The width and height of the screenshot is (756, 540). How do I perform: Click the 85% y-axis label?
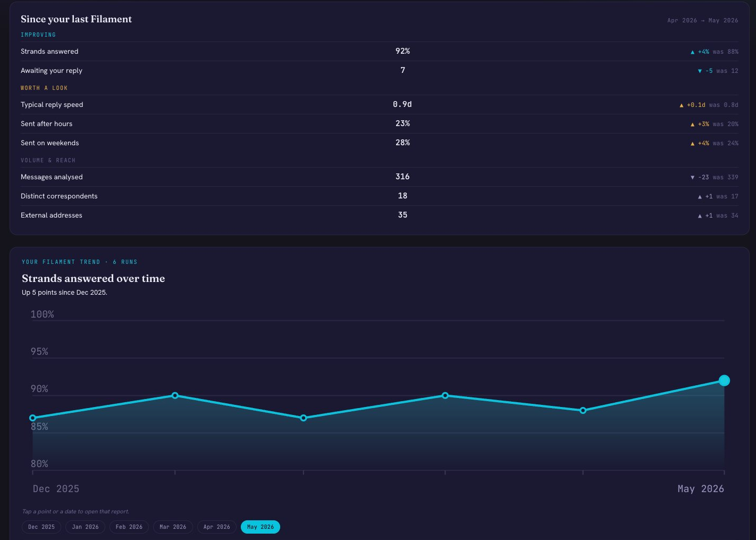39,427
